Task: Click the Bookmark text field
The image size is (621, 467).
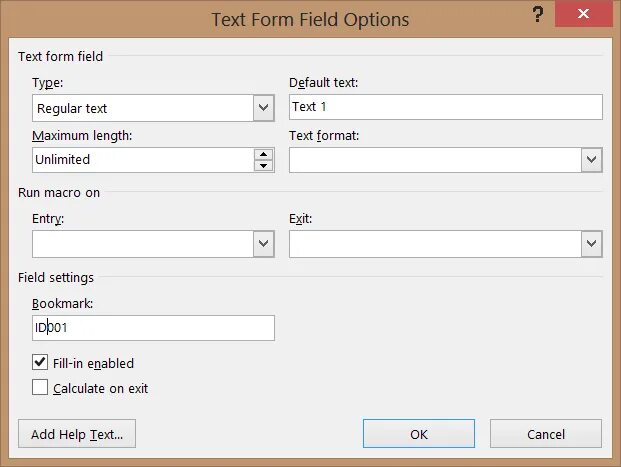Action: (153, 328)
